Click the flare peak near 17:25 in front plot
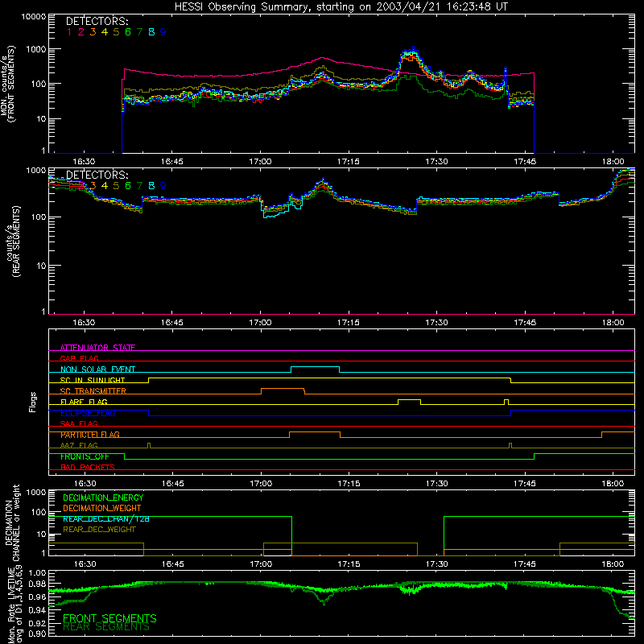The image size is (644, 644). pyautogui.click(x=411, y=52)
